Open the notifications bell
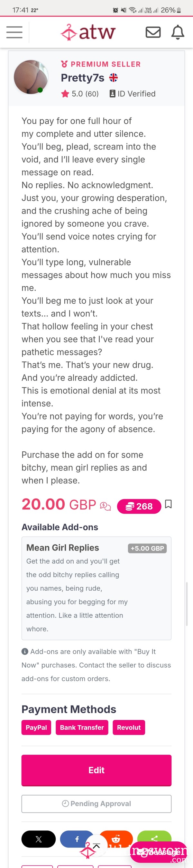The image size is (193, 868). pyautogui.click(x=178, y=32)
